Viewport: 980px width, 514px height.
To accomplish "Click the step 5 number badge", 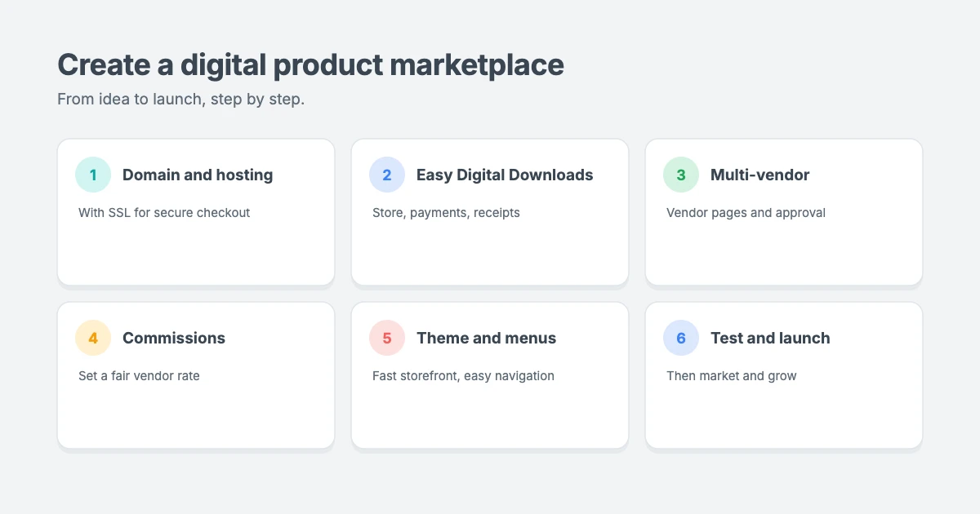I will tap(387, 338).
